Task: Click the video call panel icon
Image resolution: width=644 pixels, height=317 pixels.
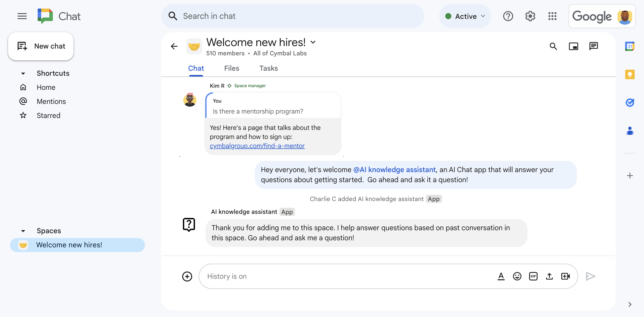Action: (574, 46)
